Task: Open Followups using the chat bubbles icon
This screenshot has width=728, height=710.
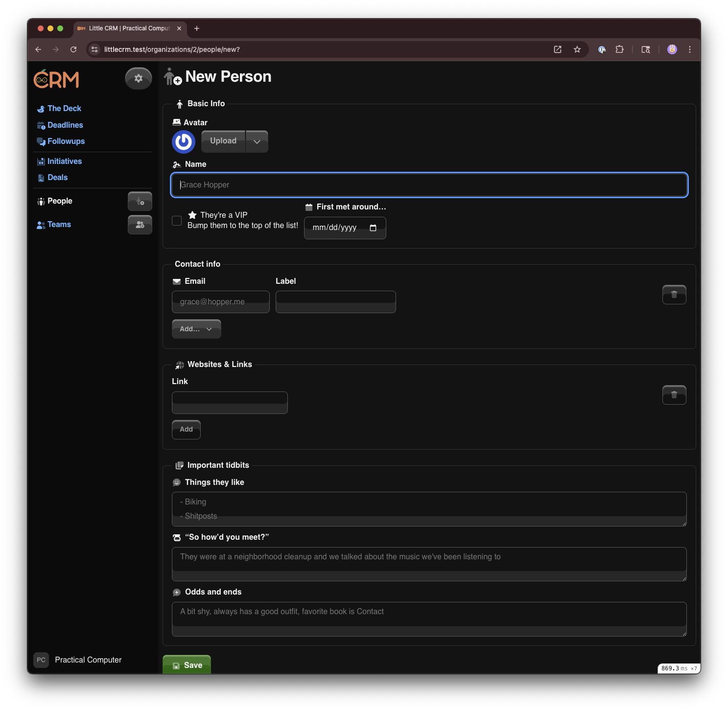Action: [x=41, y=141]
